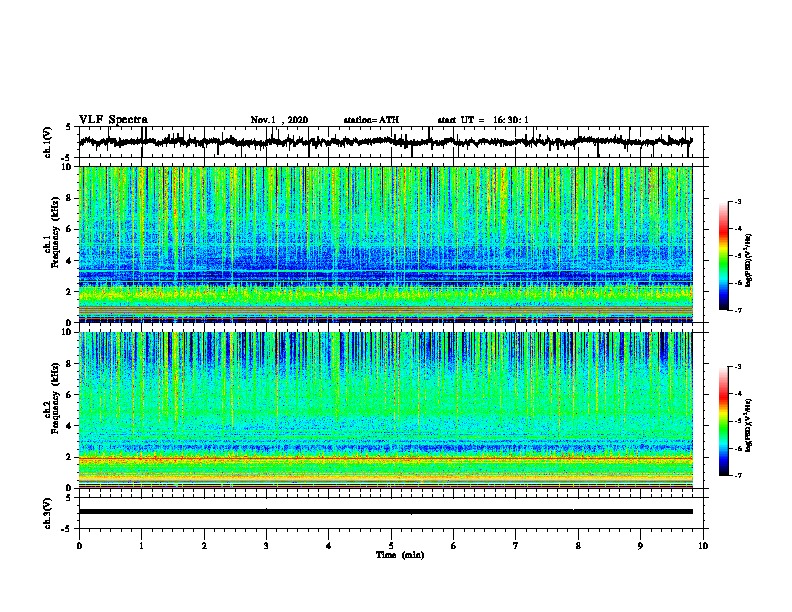Click the "6" kHz tick of ch.1 spectrogram
Image resolution: width=792 pixels, height=612 pixels.
tap(69, 229)
